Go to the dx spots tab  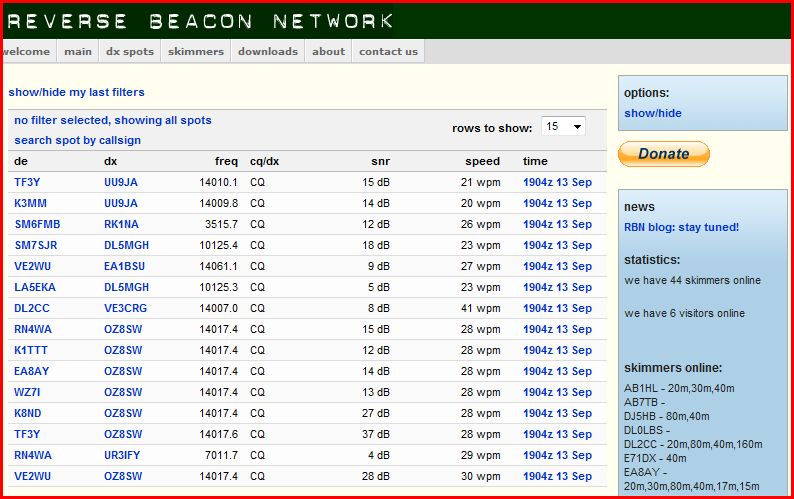[130, 51]
